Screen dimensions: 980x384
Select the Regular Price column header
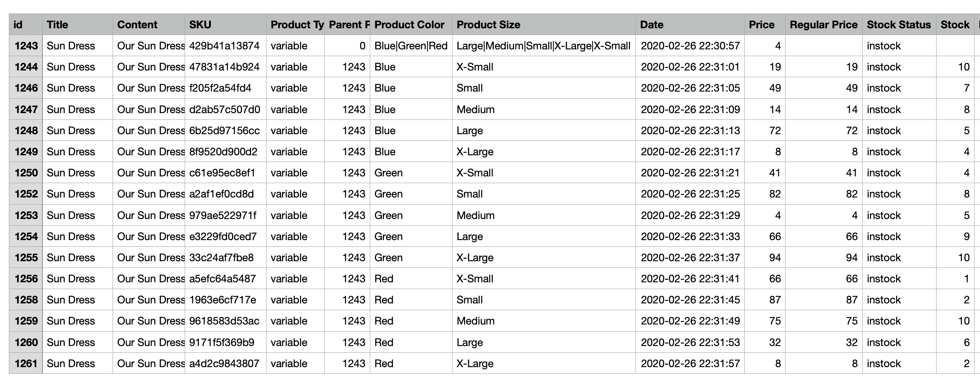click(x=824, y=24)
